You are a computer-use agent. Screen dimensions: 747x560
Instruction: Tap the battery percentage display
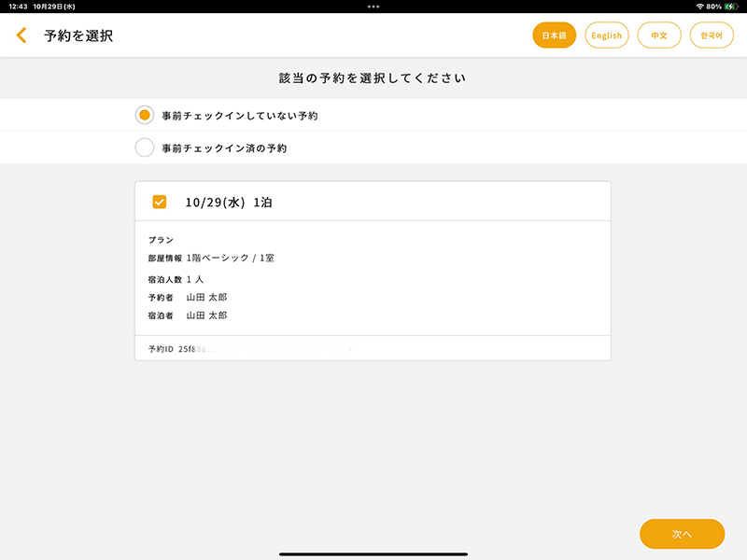click(715, 7)
